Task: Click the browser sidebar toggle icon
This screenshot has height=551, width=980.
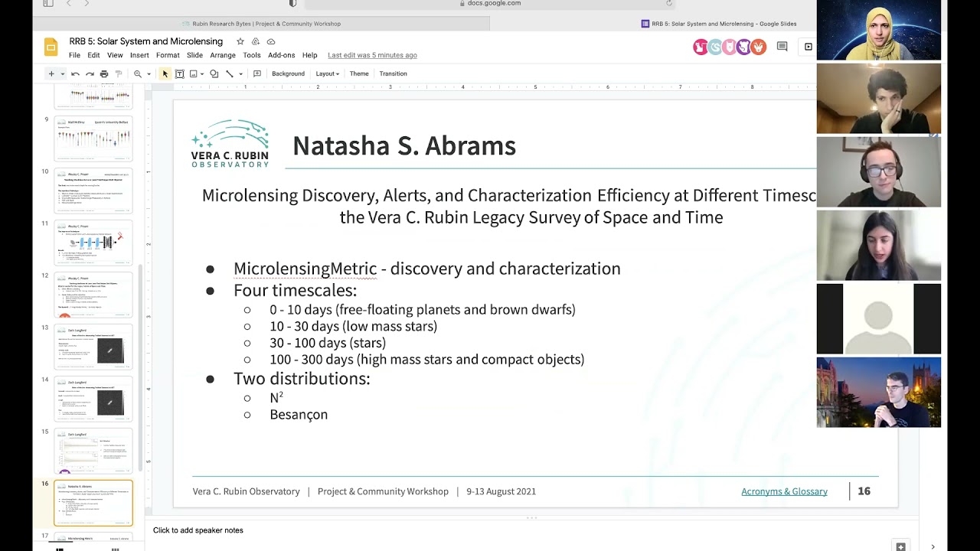Action: (47, 4)
